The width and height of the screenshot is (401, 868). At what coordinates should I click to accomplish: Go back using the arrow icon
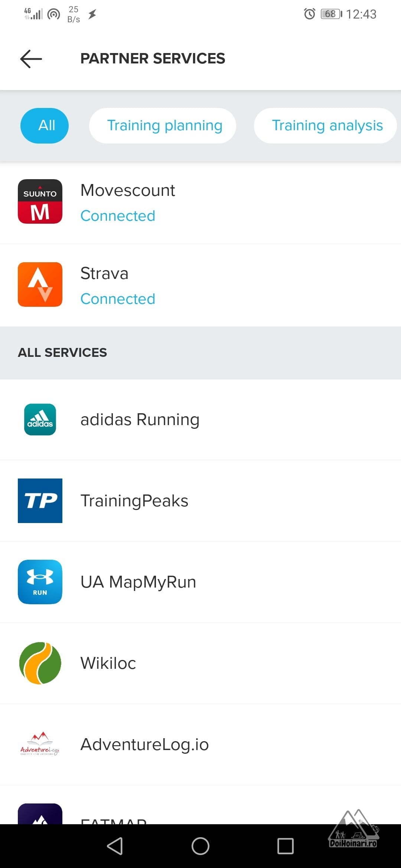(31, 59)
